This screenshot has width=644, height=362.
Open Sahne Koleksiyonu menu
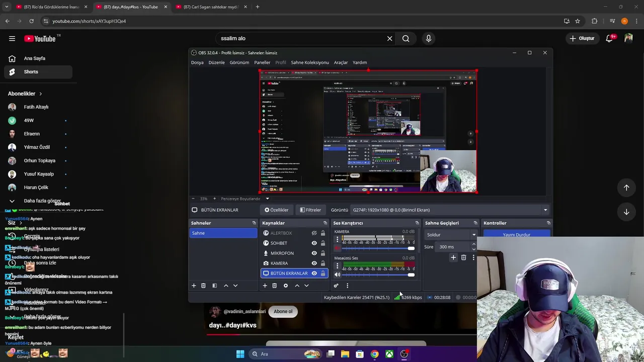[x=310, y=62]
